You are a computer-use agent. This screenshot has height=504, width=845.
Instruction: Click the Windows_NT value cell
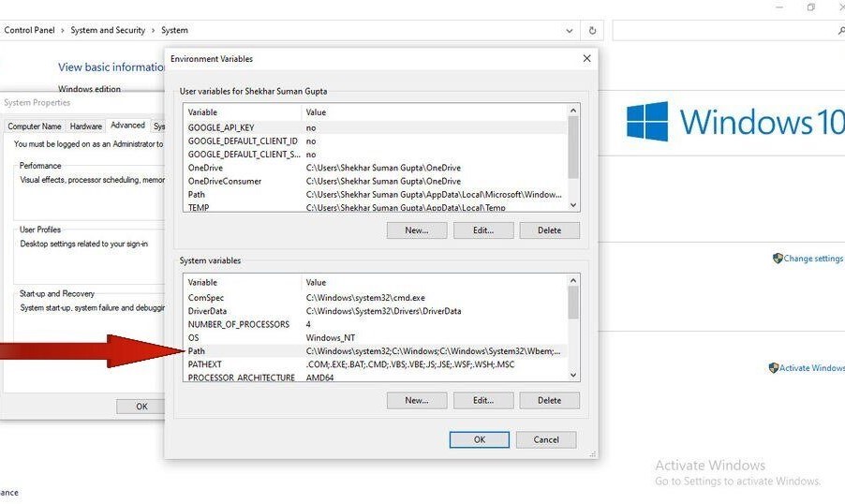point(331,338)
